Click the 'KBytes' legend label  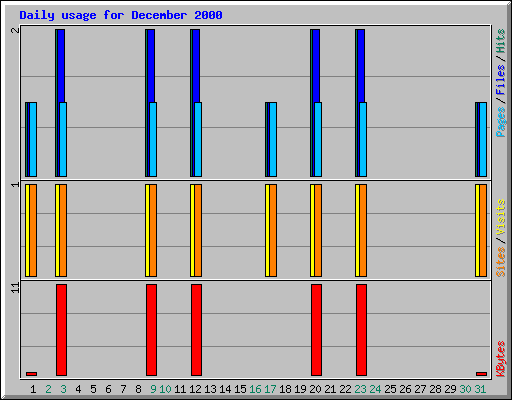(x=500, y=359)
